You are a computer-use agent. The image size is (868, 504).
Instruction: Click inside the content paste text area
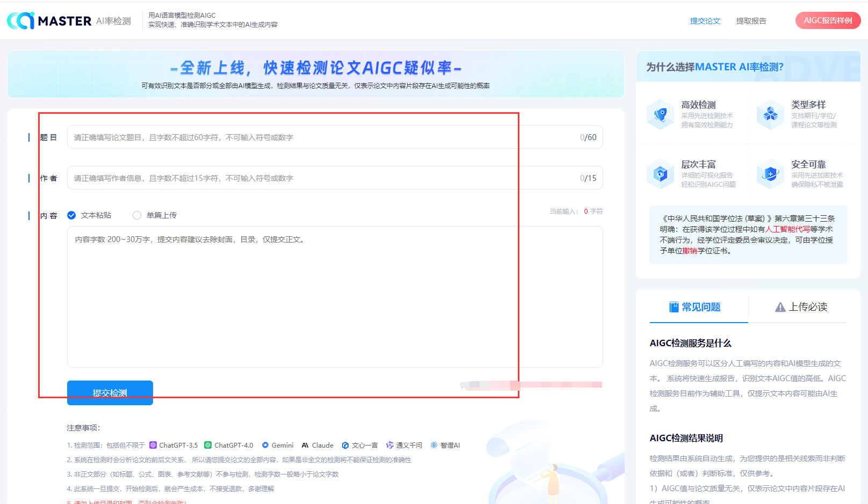tap(335, 297)
